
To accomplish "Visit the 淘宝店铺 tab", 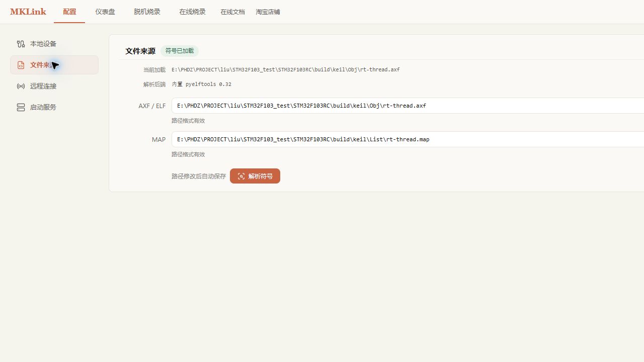I will [268, 12].
